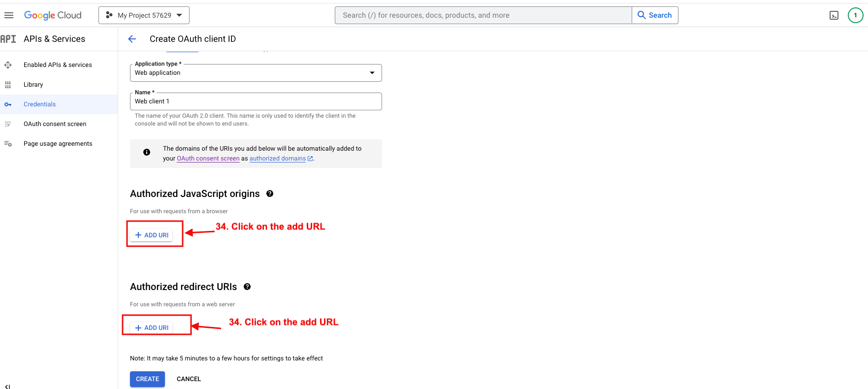Expand the Application type dropdown

coord(256,73)
